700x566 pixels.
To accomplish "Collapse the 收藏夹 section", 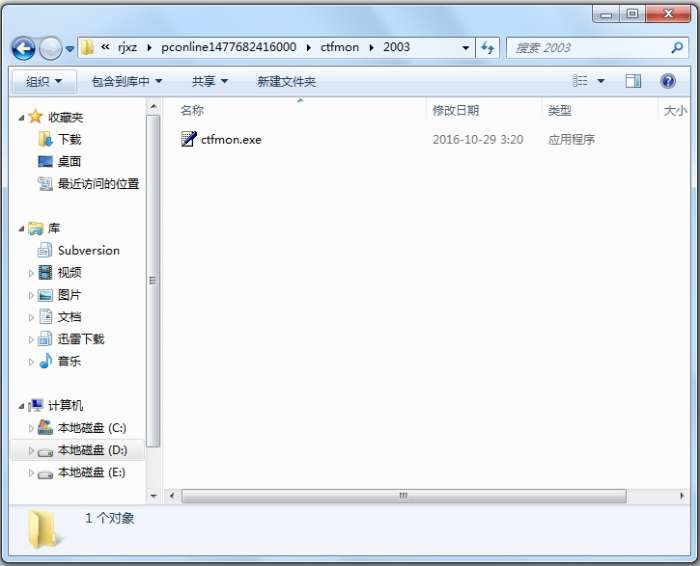I will click(21, 117).
